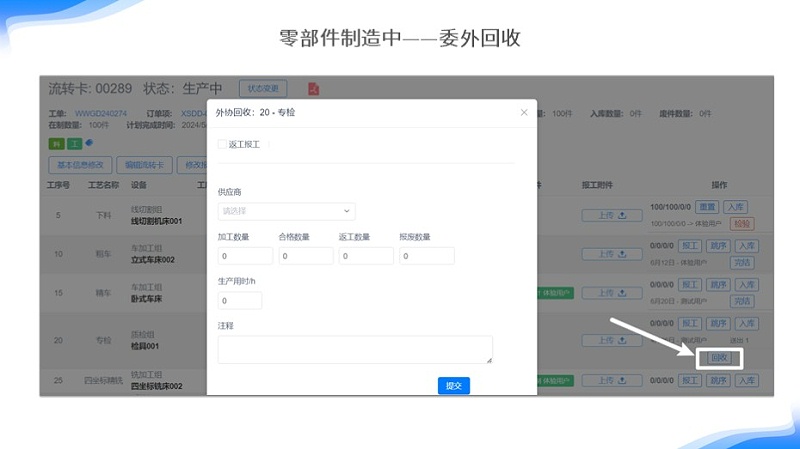Click the red PDF export icon
The width and height of the screenshot is (800, 449).
313,89
